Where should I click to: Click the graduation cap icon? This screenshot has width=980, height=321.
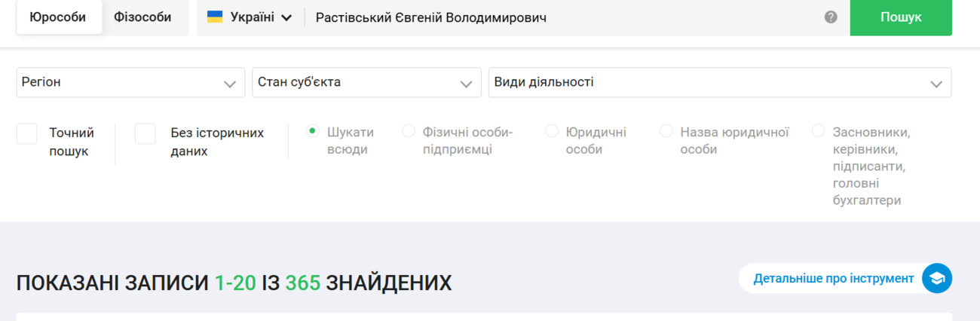(x=937, y=279)
